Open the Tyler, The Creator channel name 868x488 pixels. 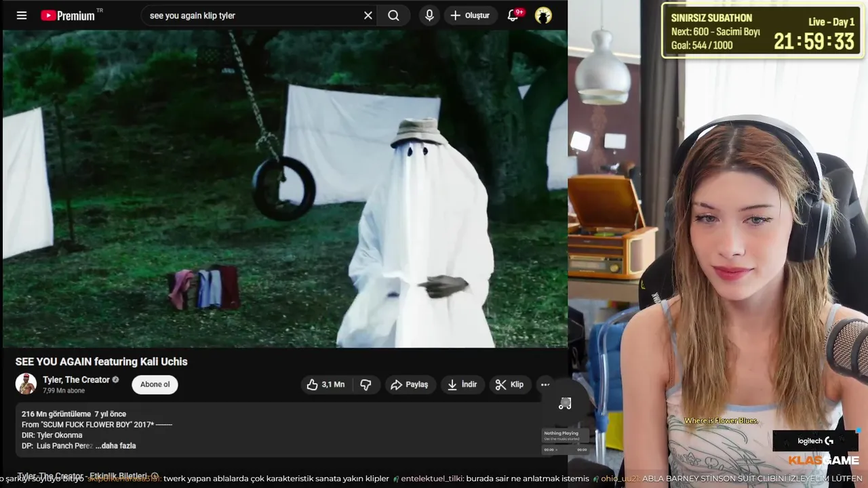76,380
